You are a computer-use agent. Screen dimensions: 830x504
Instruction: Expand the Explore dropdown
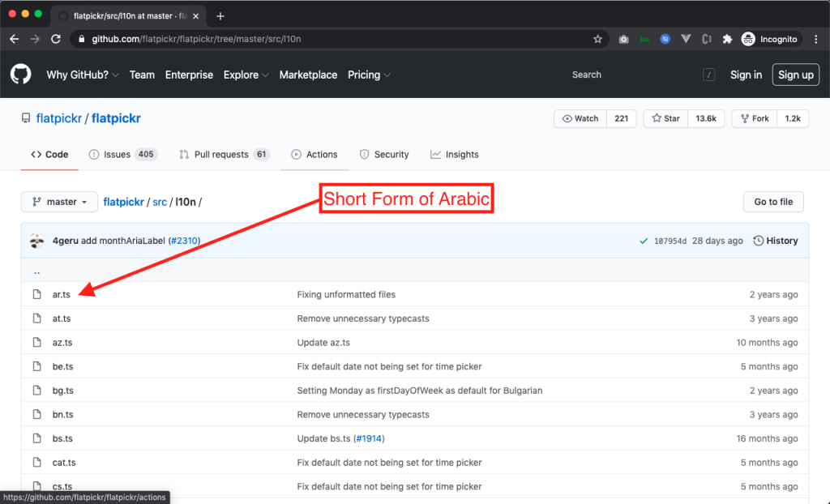coord(246,75)
